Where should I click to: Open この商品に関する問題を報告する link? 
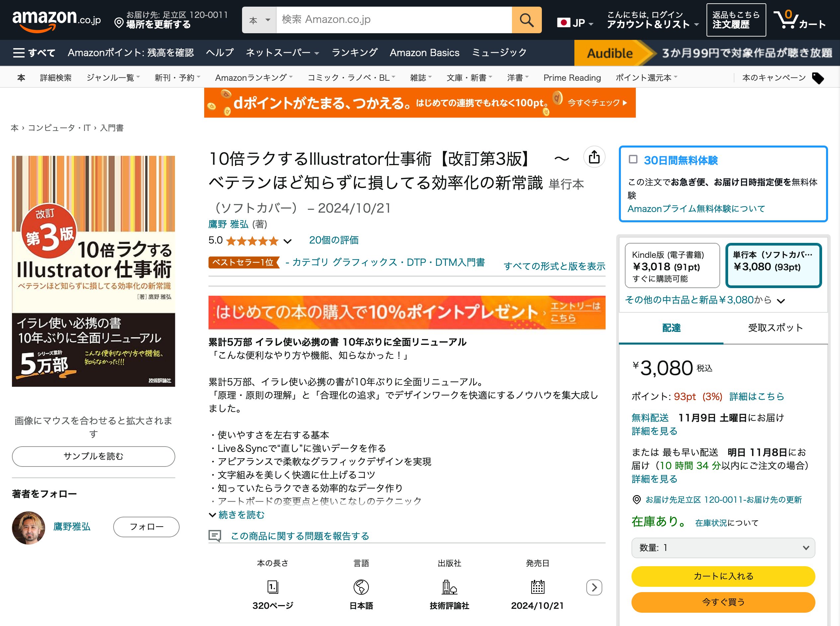300,536
